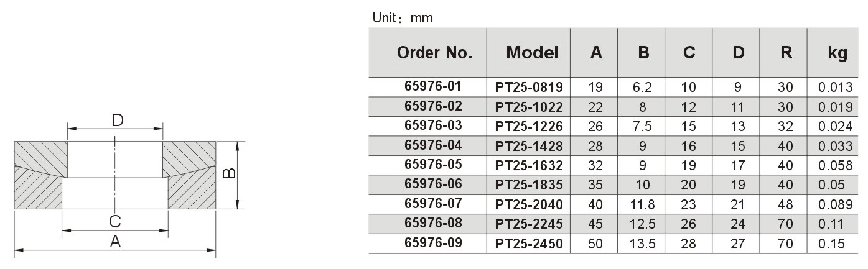This screenshot has height=269, width=868.
Task: Click dimension label A in drawing
Action: click(x=115, y=242)
